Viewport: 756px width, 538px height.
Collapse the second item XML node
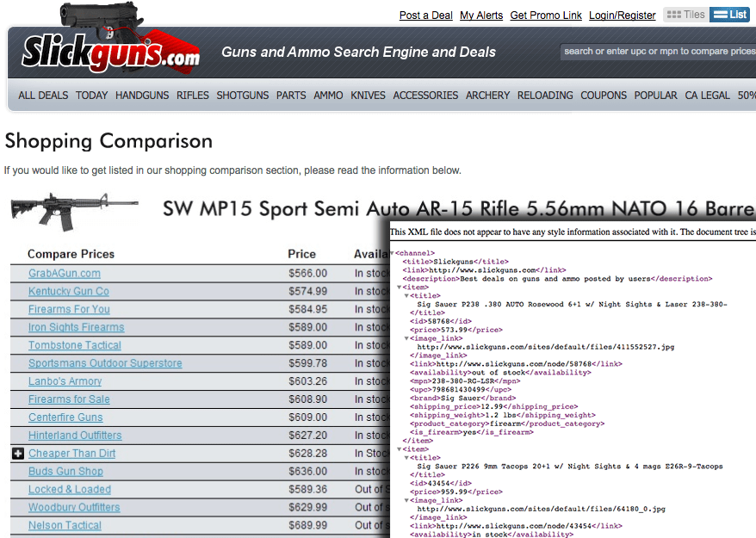click(x=400, y=449)
